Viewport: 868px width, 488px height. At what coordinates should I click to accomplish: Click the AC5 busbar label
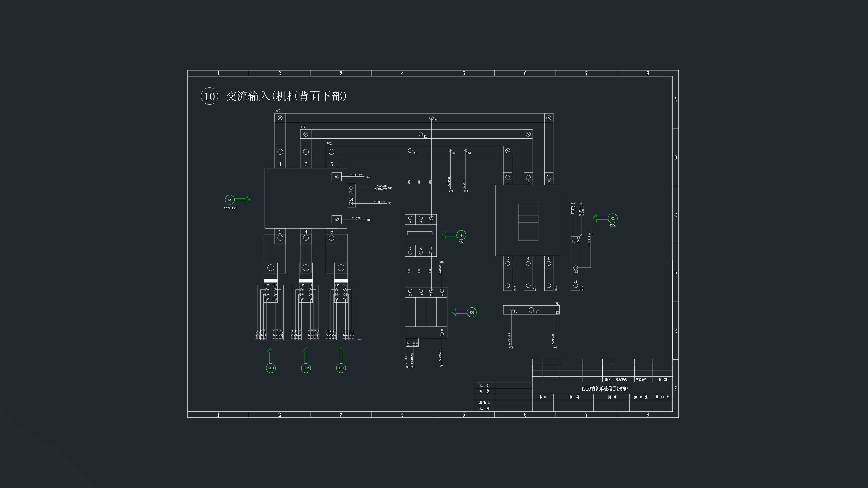click(x=278, y=110)
